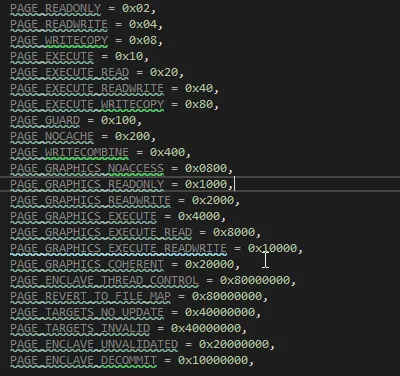
Task: Click on PAGE_WRITECOPY name
Action: pyautogui.click(x=59, y=40)
